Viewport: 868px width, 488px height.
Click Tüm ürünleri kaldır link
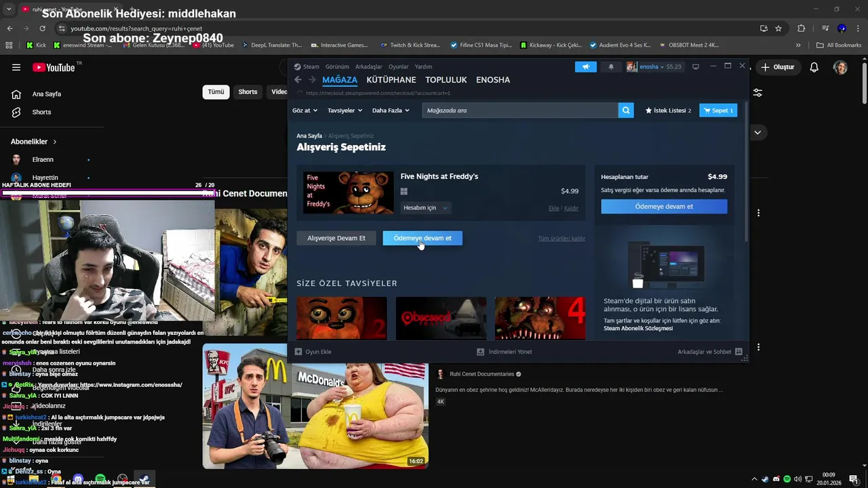561,239
